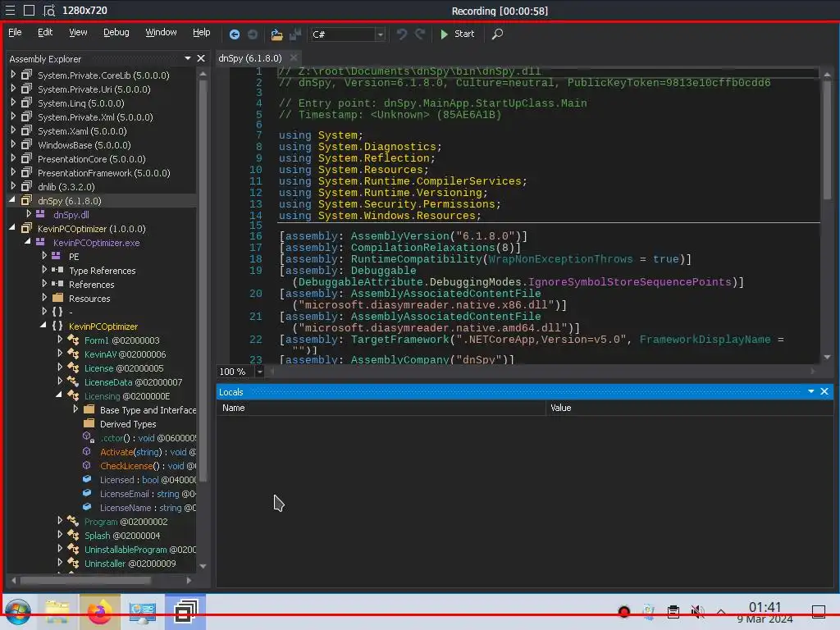The width and height of the screenshot is (840, 630).
Task: Click the KevinAV class icon
Action: pos(73,354)
